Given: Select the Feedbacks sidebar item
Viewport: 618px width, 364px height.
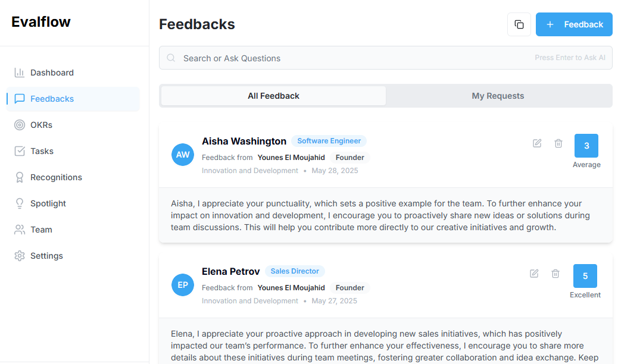Looking at the screenshot, I should tap(52, 99).
